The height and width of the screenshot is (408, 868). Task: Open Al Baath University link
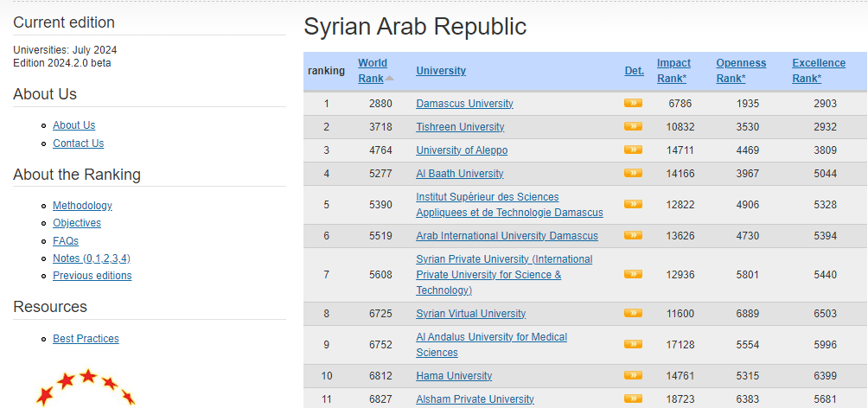click(x=459, y=173)
